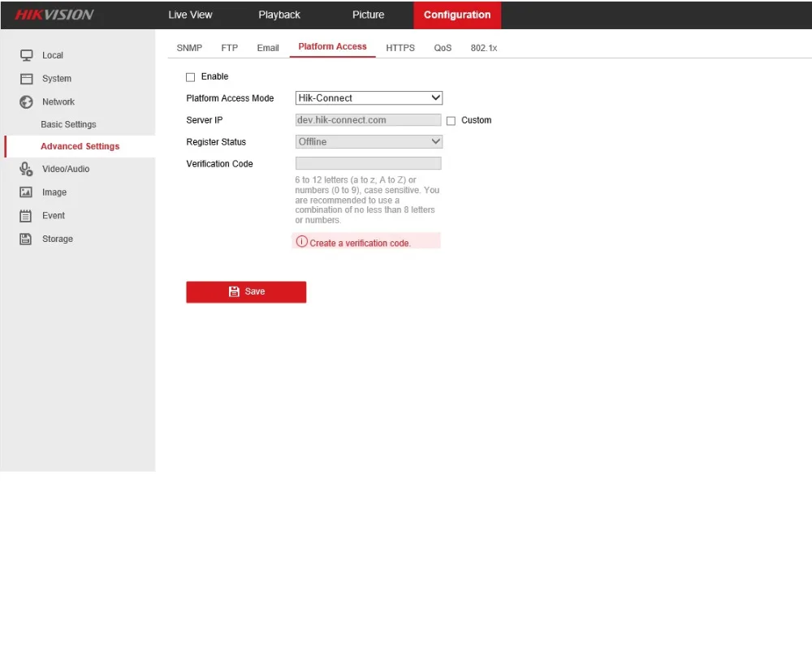The width and height of the screenshot is (812, 656).
Task: Click the System window icon
Action: (x=27, y=79)
